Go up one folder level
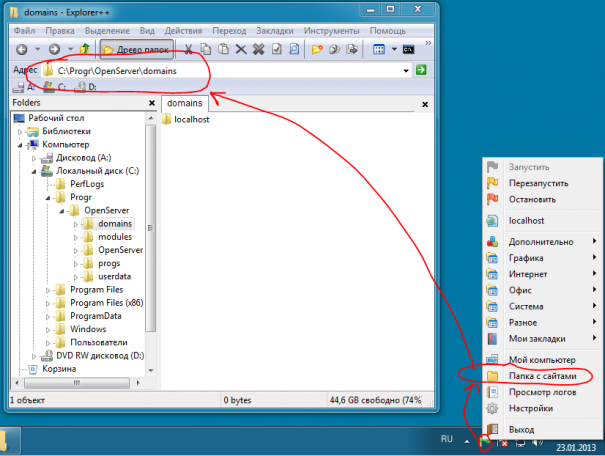The width and height of the screenshot is (605, 456). (x=85, y=49)
